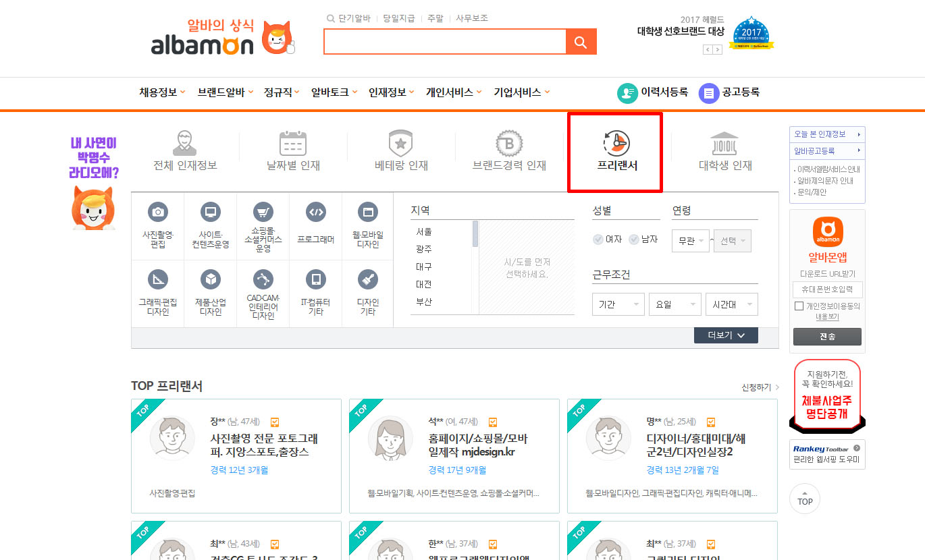925x560 pixels.
Task: Click the 공고등록 job posting icon
Action: coord(709,93)
